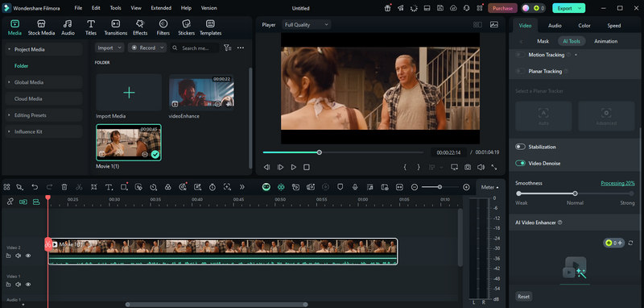Click the cloud upload icon
The image size is (644, 308).
(453, 8)
